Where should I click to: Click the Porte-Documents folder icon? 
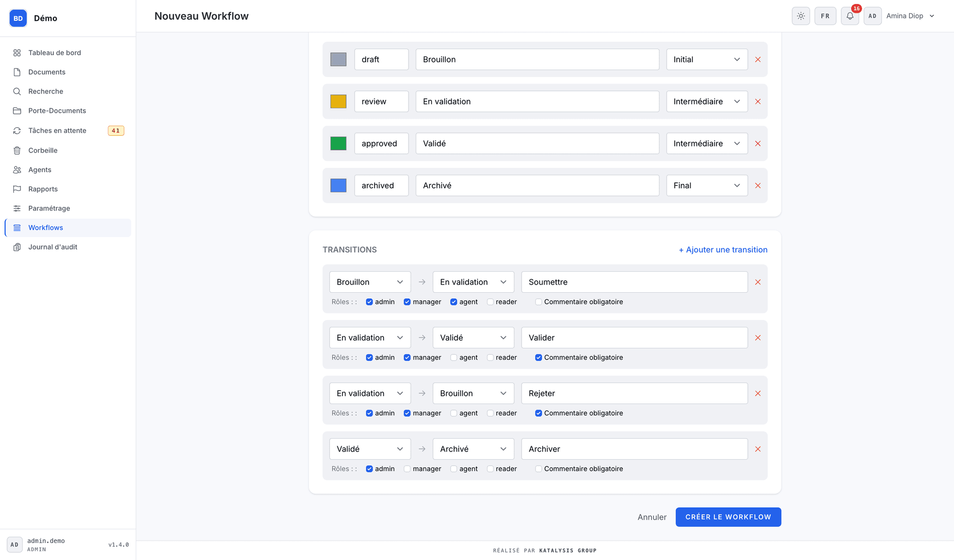17,111
